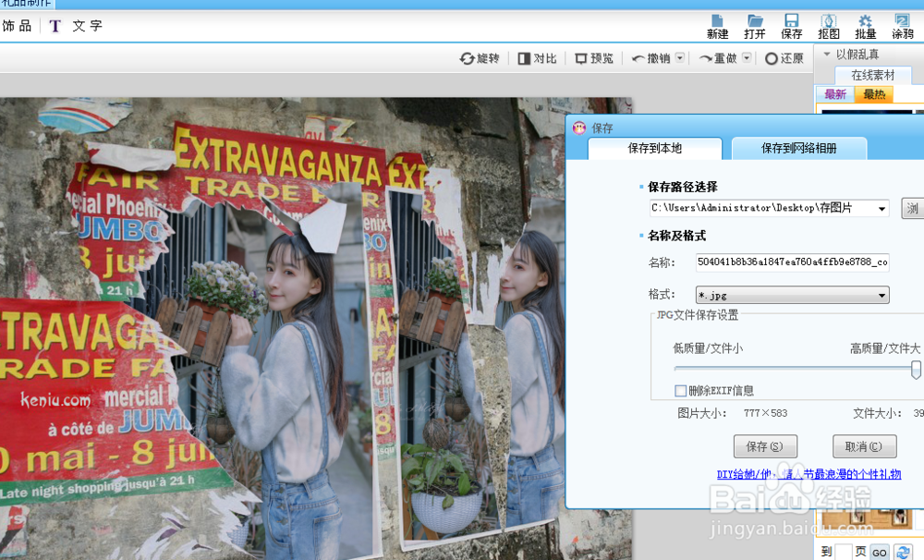This screenshot has height=560, width=924.
Task: Click the 保存 (Save) disk icon in toolbar
Action: click(792, 27)
